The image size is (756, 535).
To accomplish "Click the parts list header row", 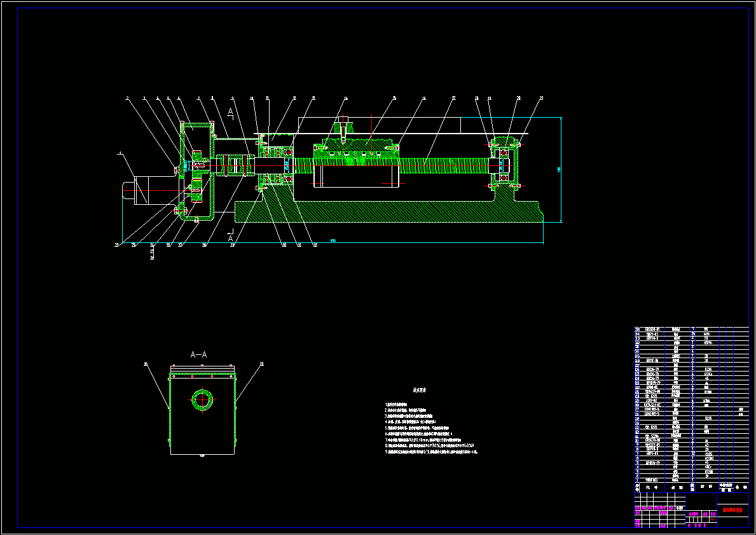I will [691, 487].
